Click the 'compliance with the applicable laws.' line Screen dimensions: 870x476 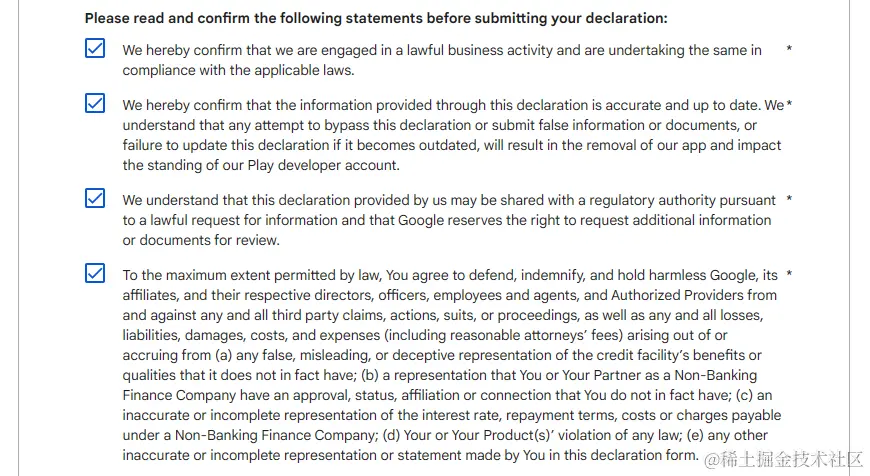pyautogui.click(x=238, y=70)
